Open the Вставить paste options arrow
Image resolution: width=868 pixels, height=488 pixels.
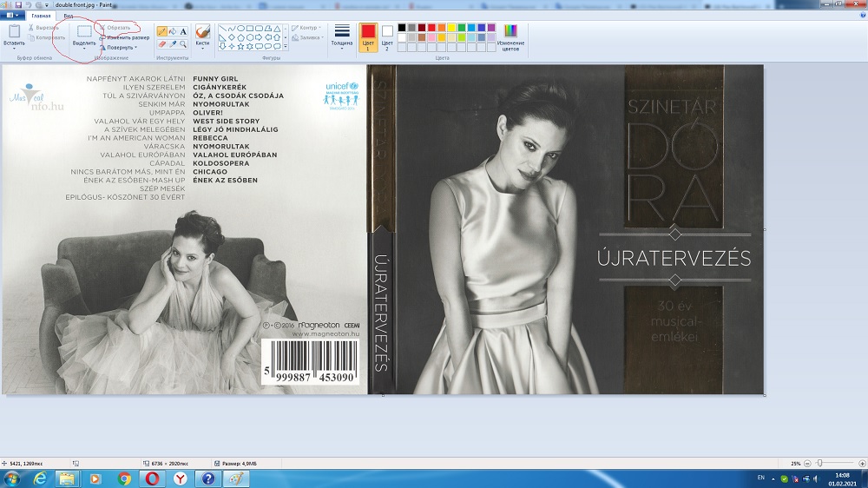(14, 47)
